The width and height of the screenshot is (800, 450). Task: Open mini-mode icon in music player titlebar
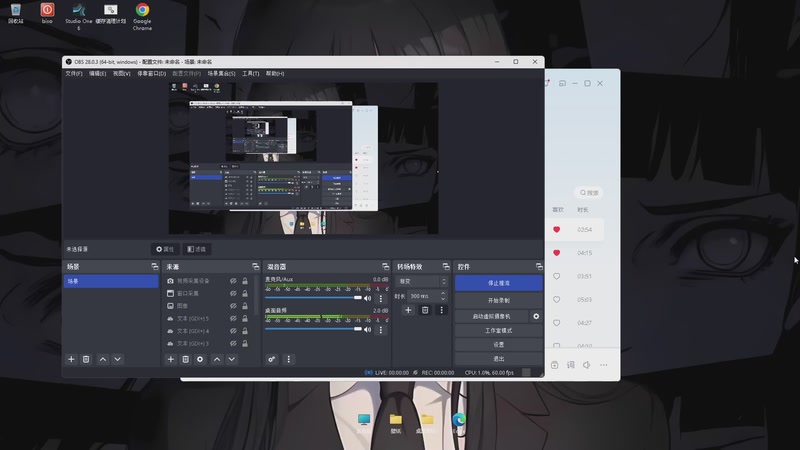[x=562, y=83]
